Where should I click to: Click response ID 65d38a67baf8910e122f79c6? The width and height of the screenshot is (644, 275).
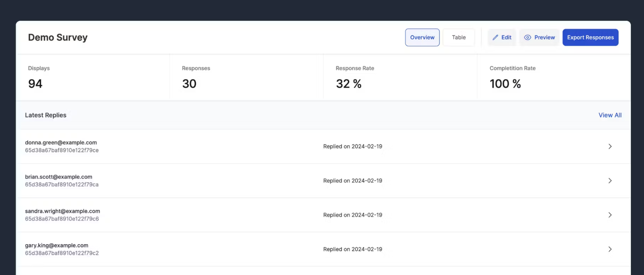(62, 219)
